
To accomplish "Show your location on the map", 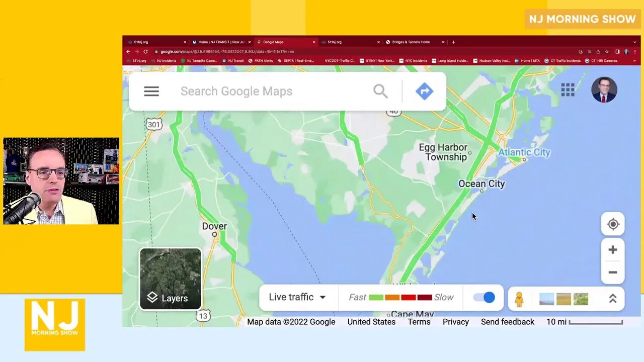I will 613,224.
